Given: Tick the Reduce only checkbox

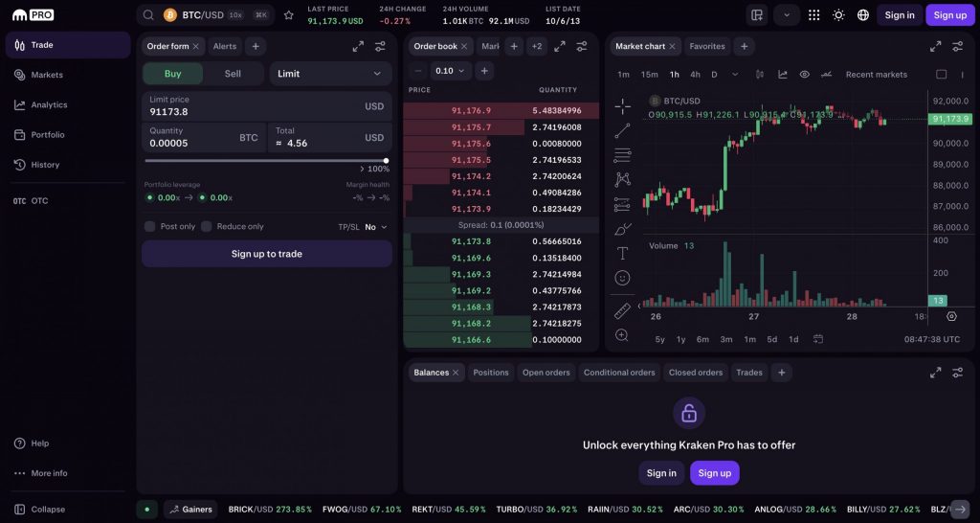Looking at the screenshot, I should point(207,226).
